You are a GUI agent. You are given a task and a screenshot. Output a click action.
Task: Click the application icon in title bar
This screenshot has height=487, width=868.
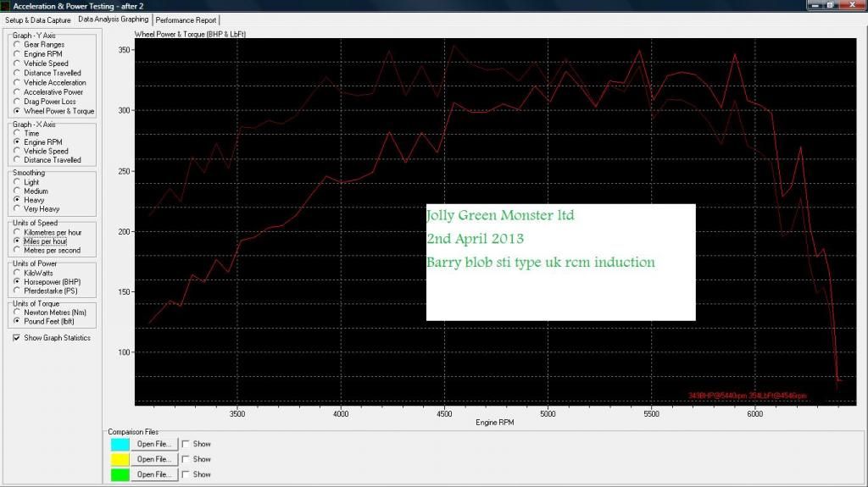click(x=6, y=6)
